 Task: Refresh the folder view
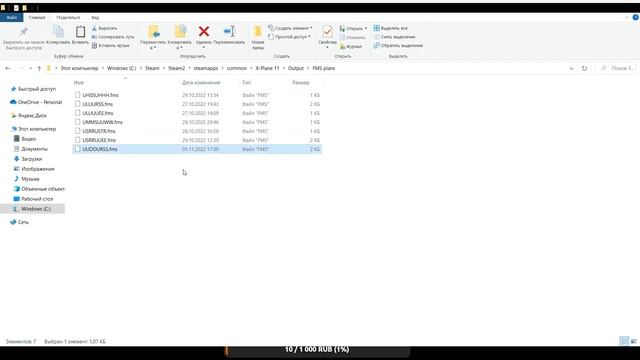coord(584,68)
